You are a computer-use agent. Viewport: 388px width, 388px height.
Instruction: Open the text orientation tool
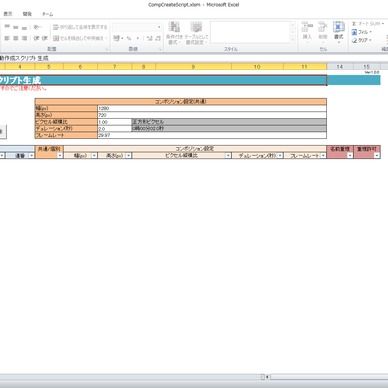click(x=38, y=27)
